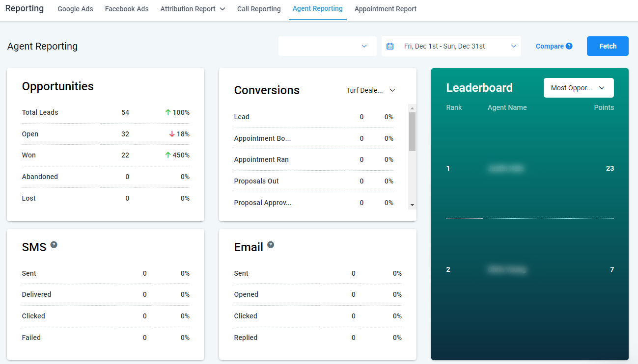The image size is (638, 364).
Task: Click the Compare link
Action: point(550,46)
